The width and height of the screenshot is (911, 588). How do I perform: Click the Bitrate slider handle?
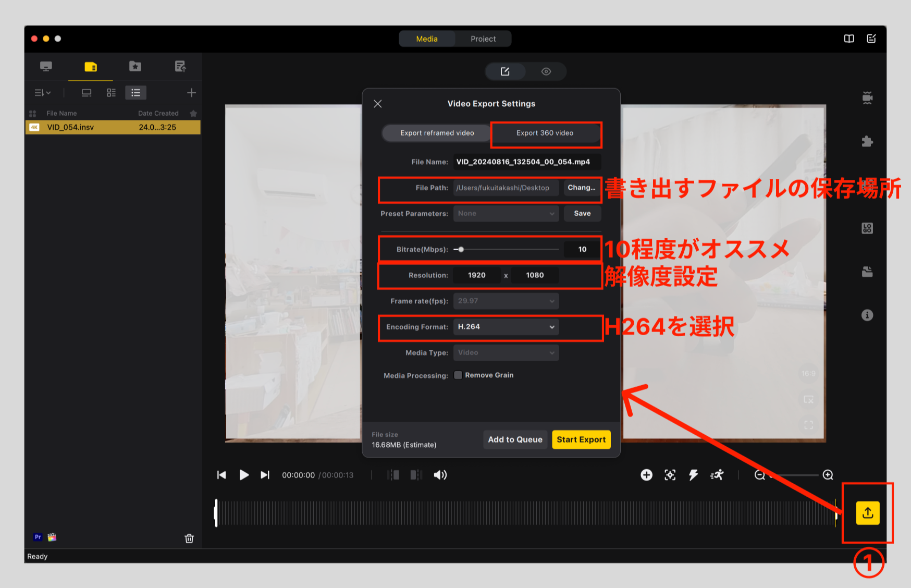(461, 249)
